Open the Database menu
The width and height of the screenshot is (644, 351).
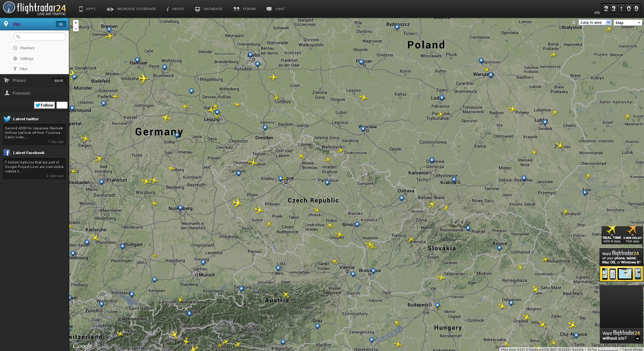tap(208, 9)
